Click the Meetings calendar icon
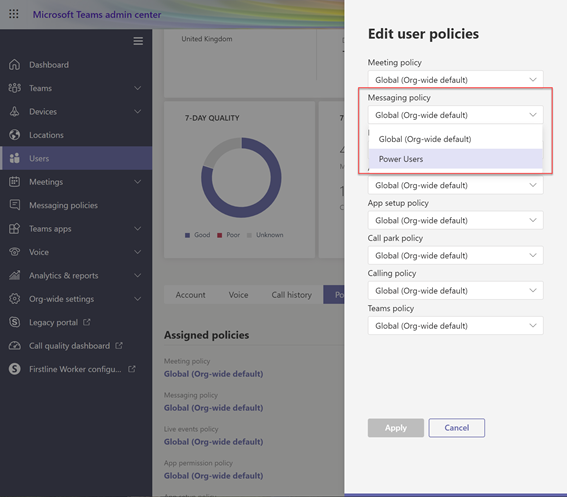 [x=14, y=182]
